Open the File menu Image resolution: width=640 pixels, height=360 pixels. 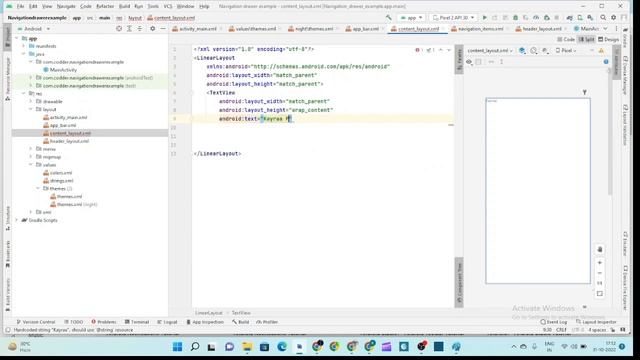20,7
